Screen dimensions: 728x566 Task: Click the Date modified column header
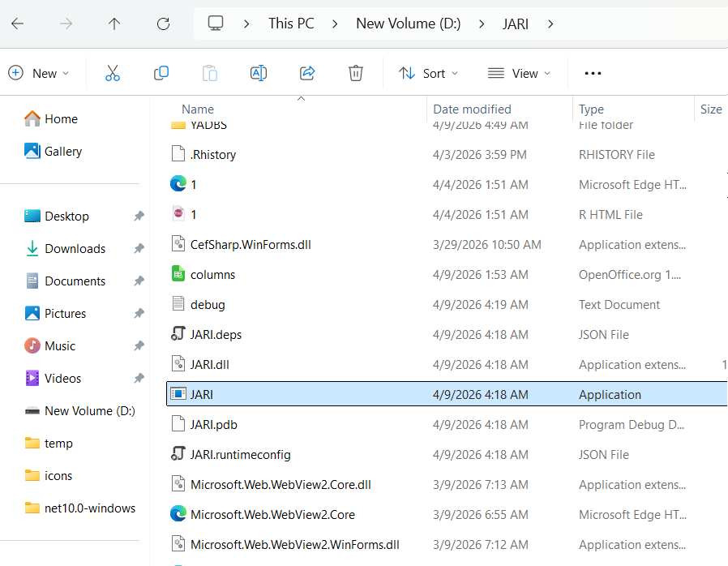tap(472, 109)
